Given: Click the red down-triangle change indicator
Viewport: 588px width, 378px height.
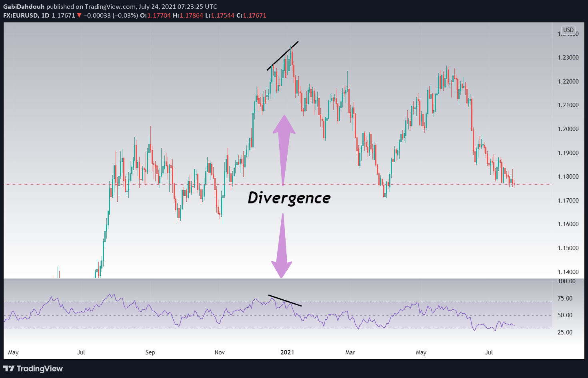Looking at the screenshot, I should (79, 16).
